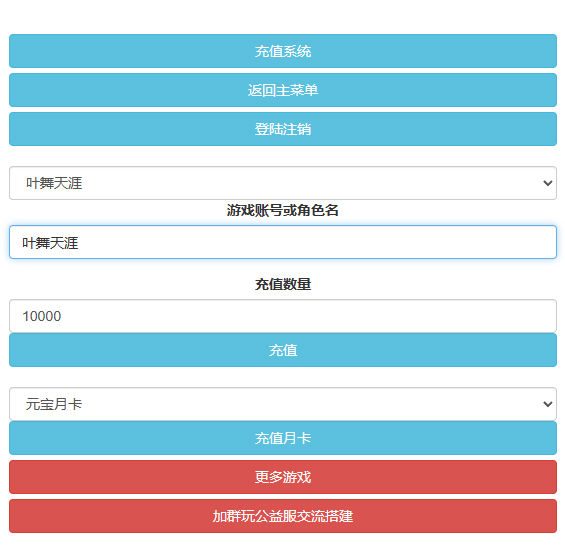Viewport: 565px width, 554px height.
Task: Focus the recharge amount field showing 10000
Action: (283, 316)
